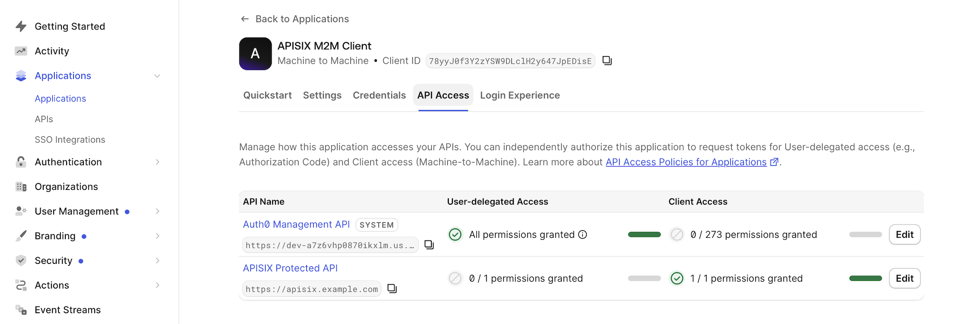Edit APISIX Protected API access
Image resolution: width=980 pixels, height=324 pixels.
905,278
